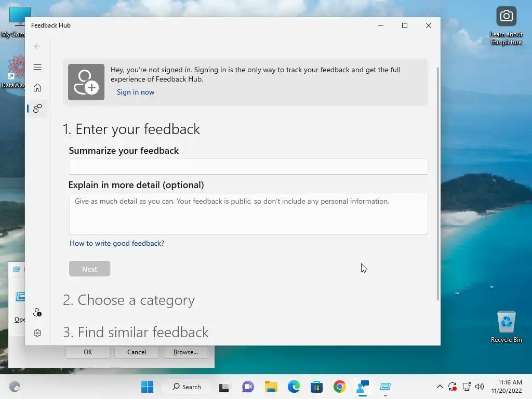The width and height of the screenshot is (532, 399).
Task: Click the weather widget on the taskbar
Action: pyautogui.click(x=15, y=387)
